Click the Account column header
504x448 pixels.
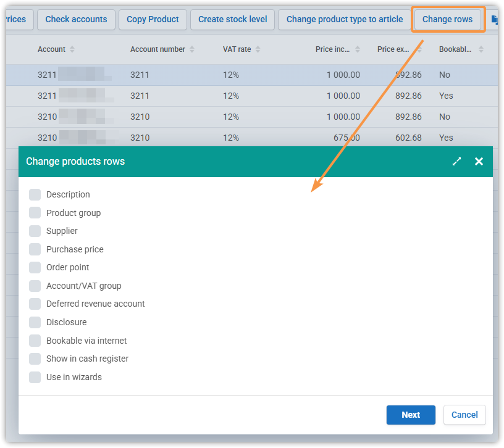pos(51,49)
